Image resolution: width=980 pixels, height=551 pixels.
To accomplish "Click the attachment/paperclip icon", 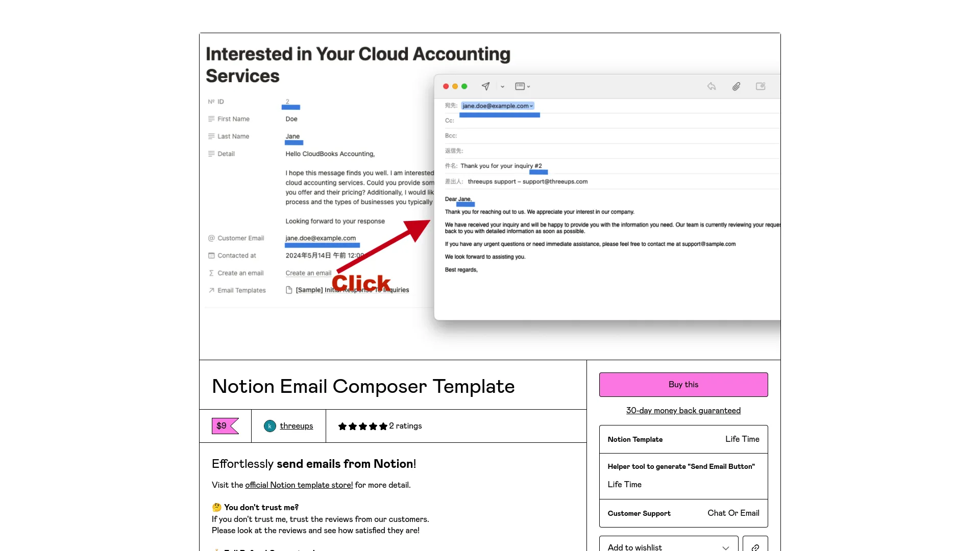I will point(737,86).
